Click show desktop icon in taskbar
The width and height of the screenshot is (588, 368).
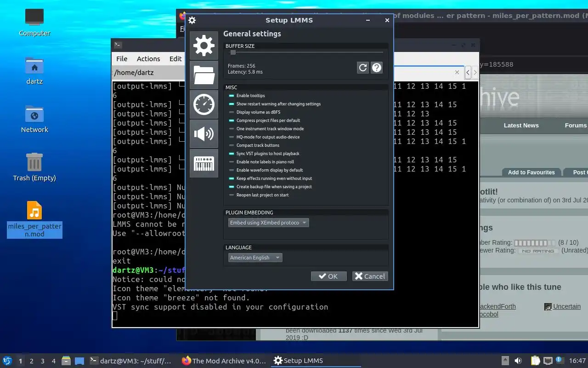(x=79, y=361)
